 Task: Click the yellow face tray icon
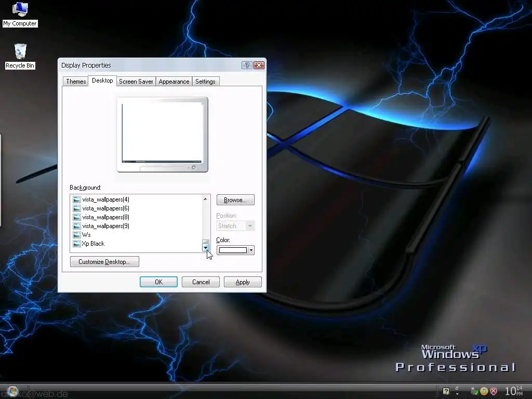coord(484,391)
